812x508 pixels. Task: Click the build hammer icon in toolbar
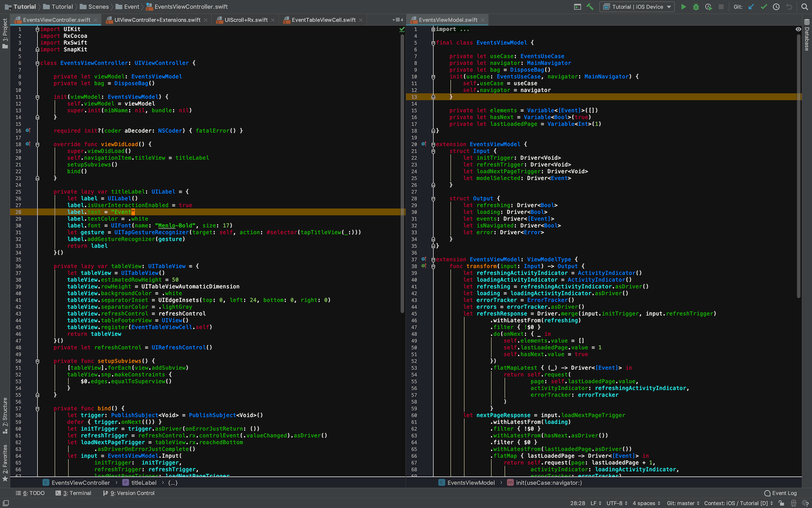[x=590, y=7]
